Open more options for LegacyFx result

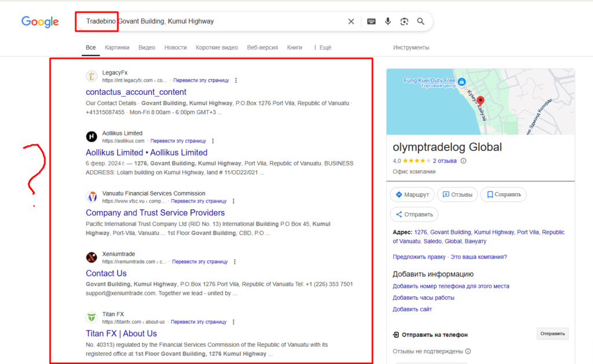[x=236, y=80]
